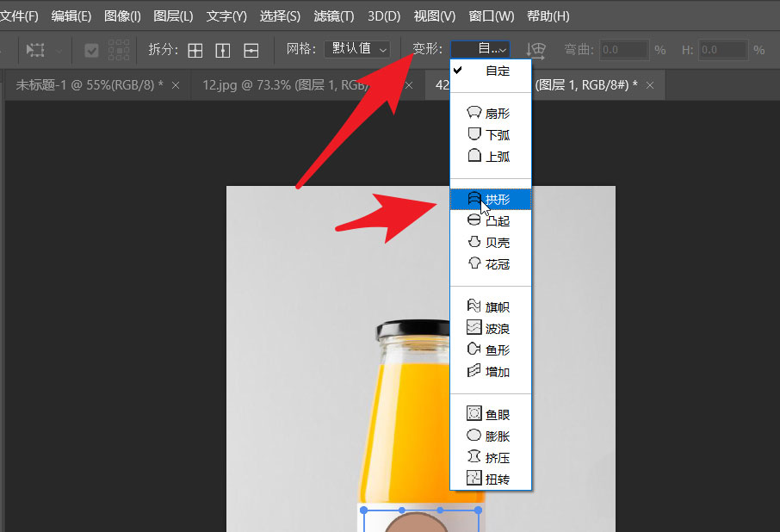Open the 图像(I) menu

122,16
